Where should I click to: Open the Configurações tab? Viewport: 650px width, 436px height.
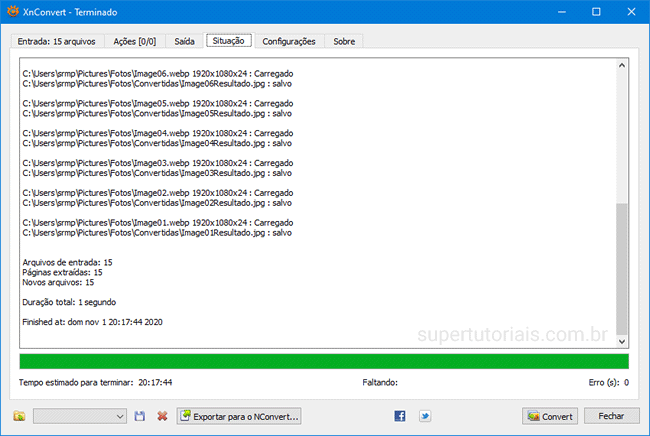tap(288, 41)
